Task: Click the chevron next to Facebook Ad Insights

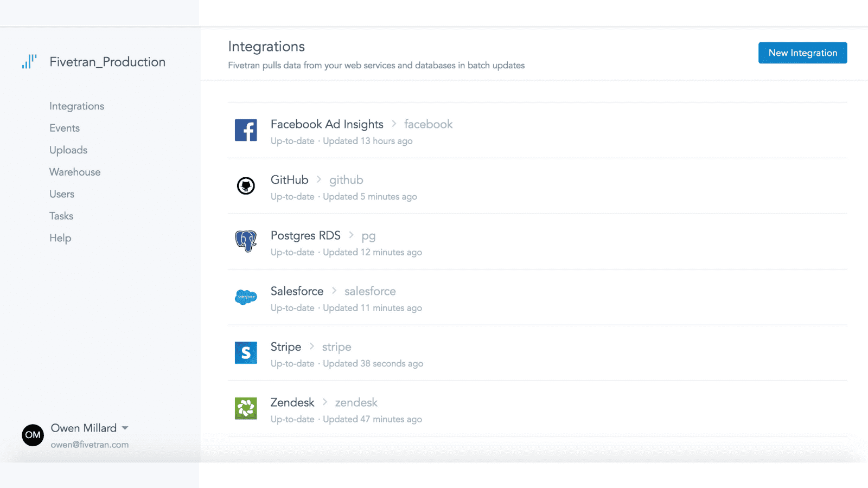Action: 394,124
